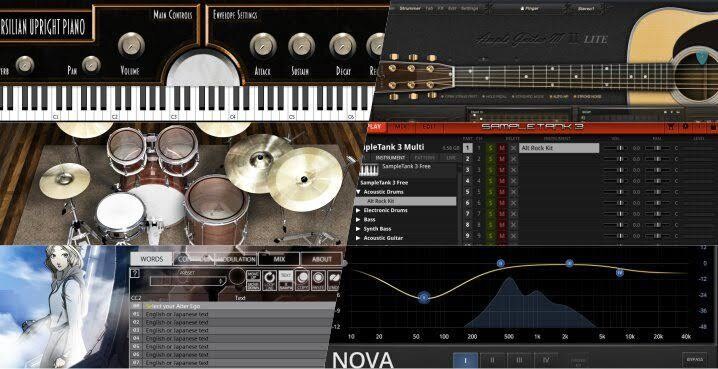
Task: Collapse the Acoustic Drums category
Action: (359, 192)
